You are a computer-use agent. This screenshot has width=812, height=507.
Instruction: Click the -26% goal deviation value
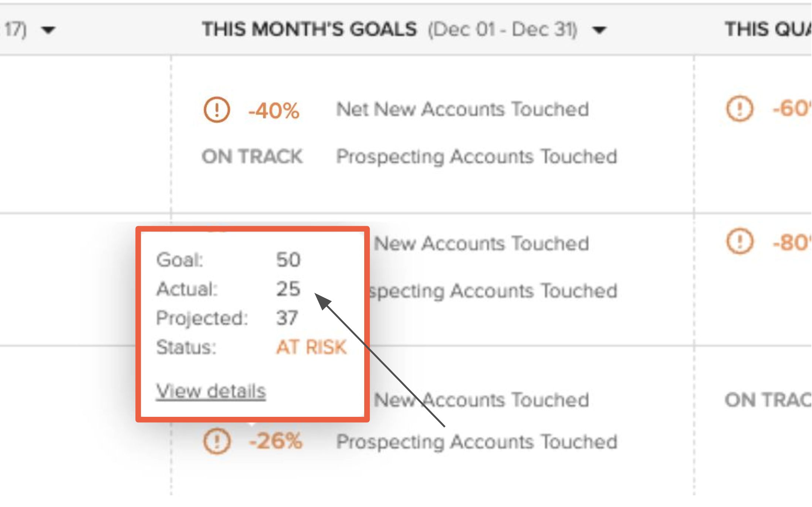tap(275, 441)
